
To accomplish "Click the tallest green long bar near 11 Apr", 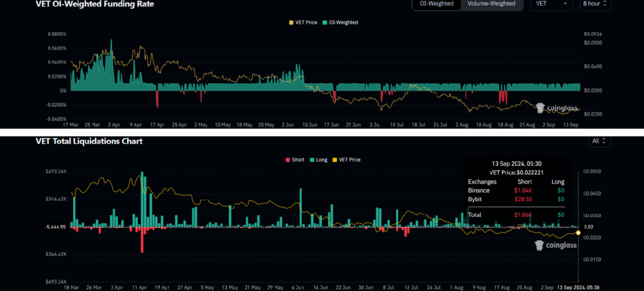I will point(143,199).
